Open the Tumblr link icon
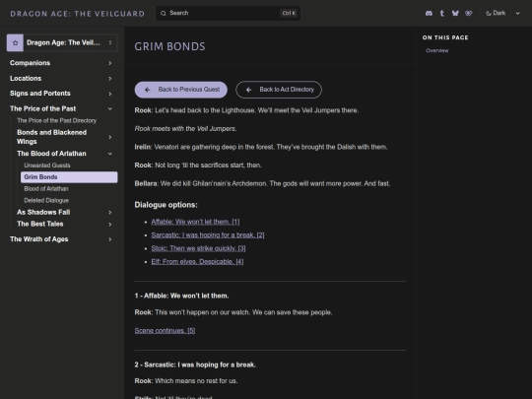The width and height of the screenshot is (532, 399). [x=441, y=13]
